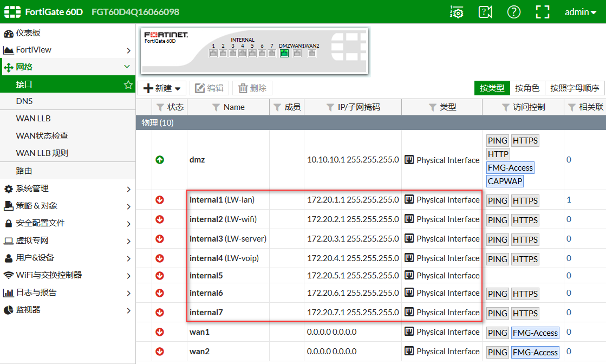Click the 日志与报告 bar chart icon
The height and width of the screenshot is (364, 606).
[9, 293]
